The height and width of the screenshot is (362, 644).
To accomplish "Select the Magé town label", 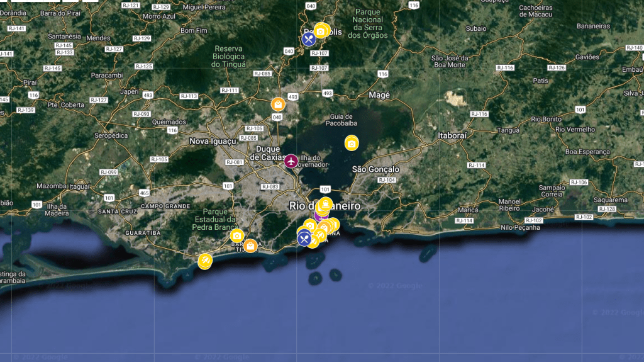I will pos(379,95).
